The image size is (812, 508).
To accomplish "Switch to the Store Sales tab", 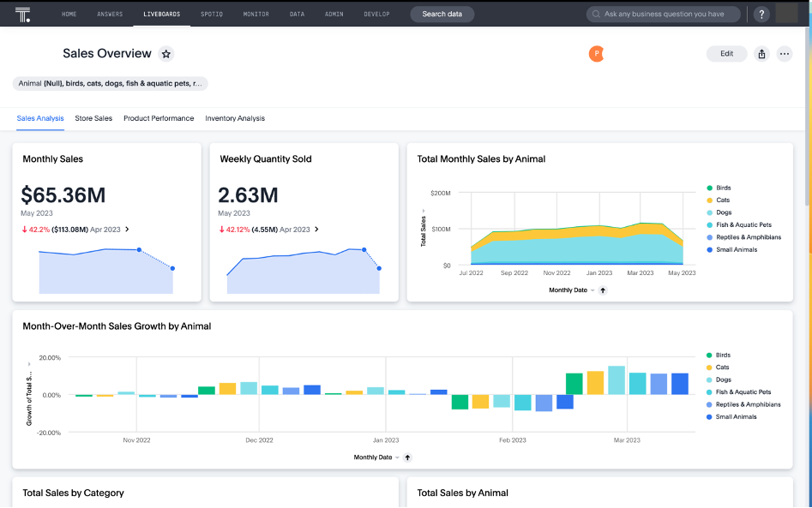I will 93,118.
